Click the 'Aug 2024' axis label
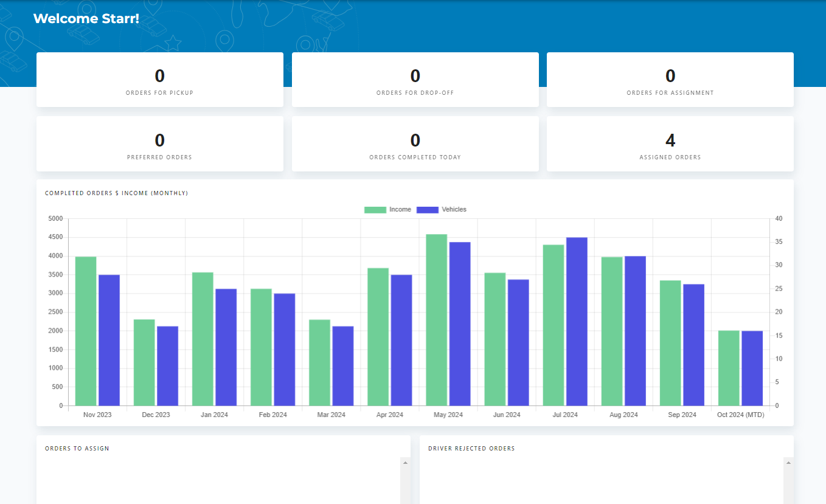 (x=623, y=415)
